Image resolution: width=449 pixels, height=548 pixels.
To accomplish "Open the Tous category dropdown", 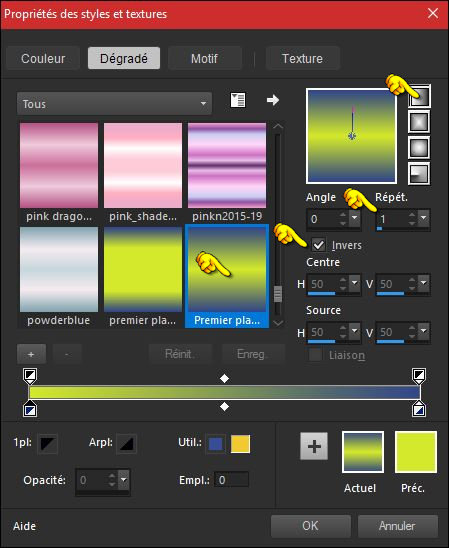I will point(114,103).
